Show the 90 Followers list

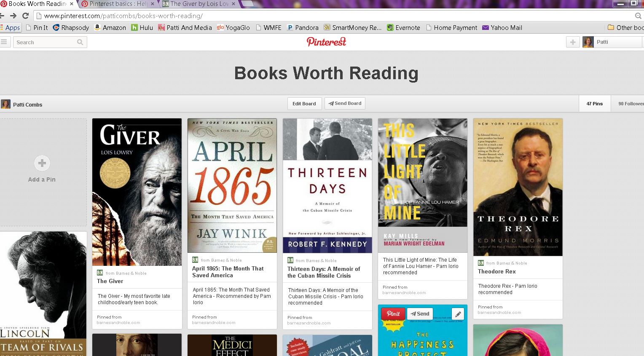[x=630, y=104]
